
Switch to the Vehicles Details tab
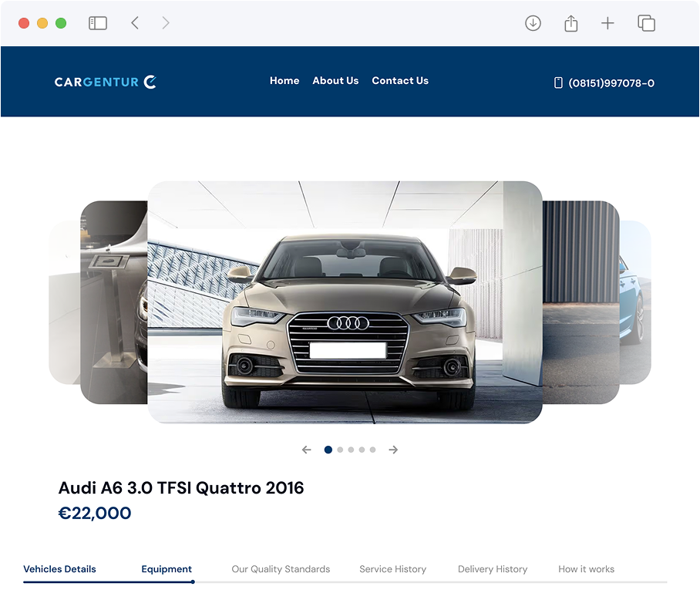(59, 569)
